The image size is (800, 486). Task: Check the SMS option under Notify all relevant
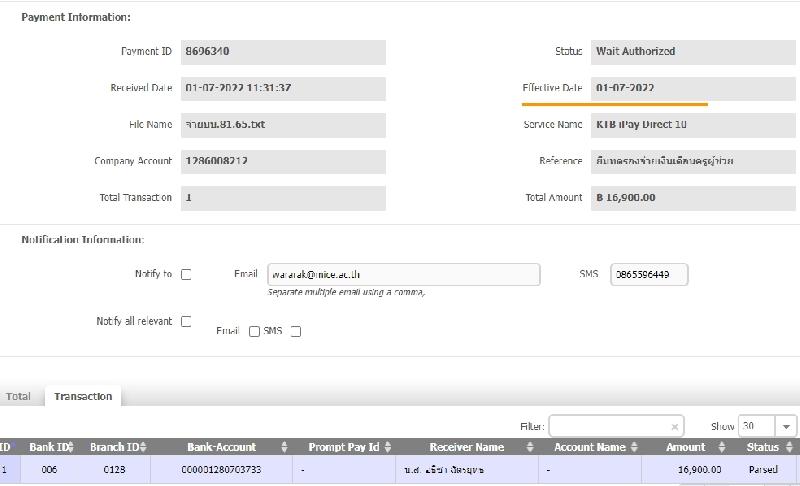click(295, 332)
